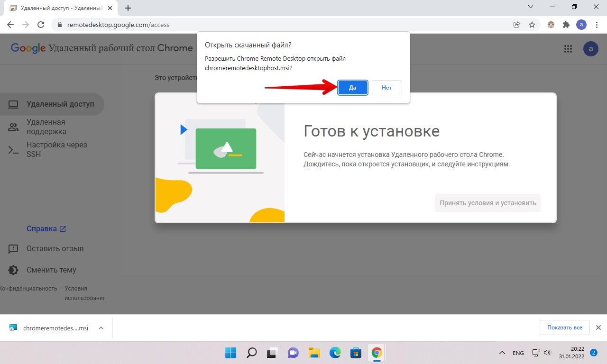Click the Нет button in the dialog
This screenshot has height=364, width=607.
coord(386,88)
